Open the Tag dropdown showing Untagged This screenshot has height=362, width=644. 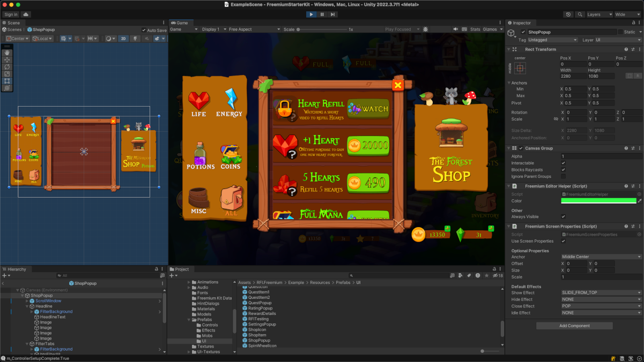(x=552, y=40)
